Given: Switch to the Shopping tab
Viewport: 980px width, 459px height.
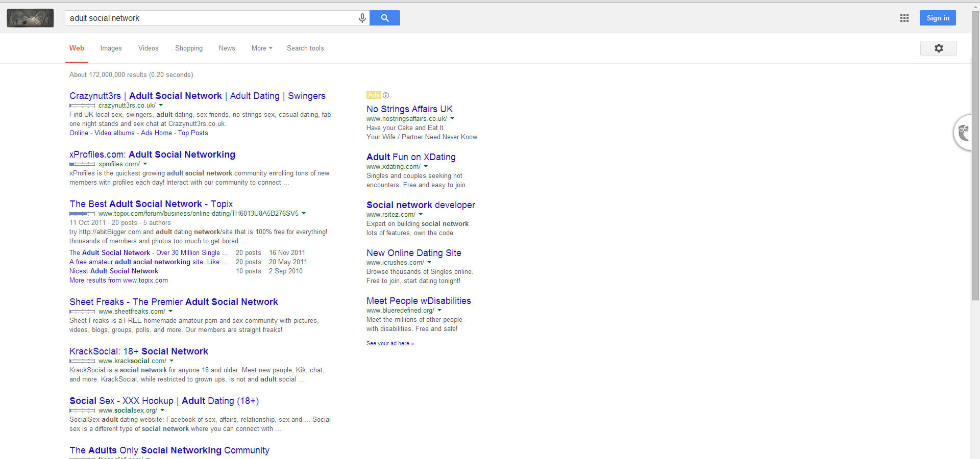Looking at the screenshot, I should tap(189, 48).
